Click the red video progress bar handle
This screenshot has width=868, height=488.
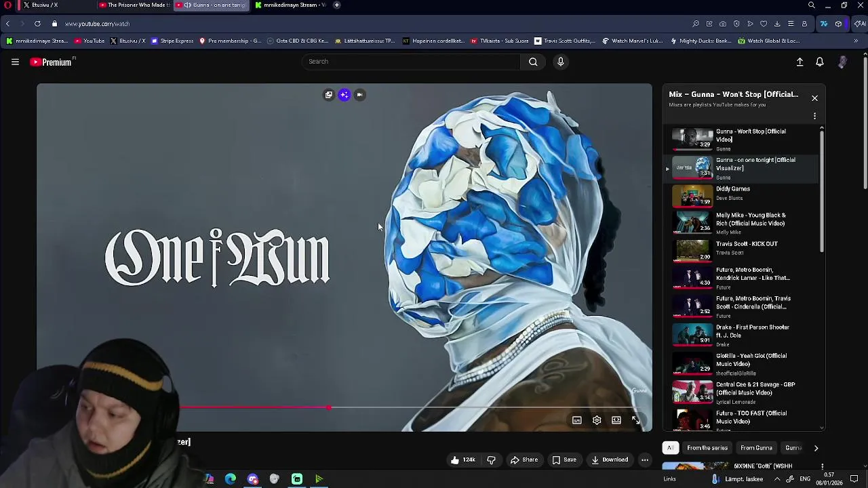(329, 408)
